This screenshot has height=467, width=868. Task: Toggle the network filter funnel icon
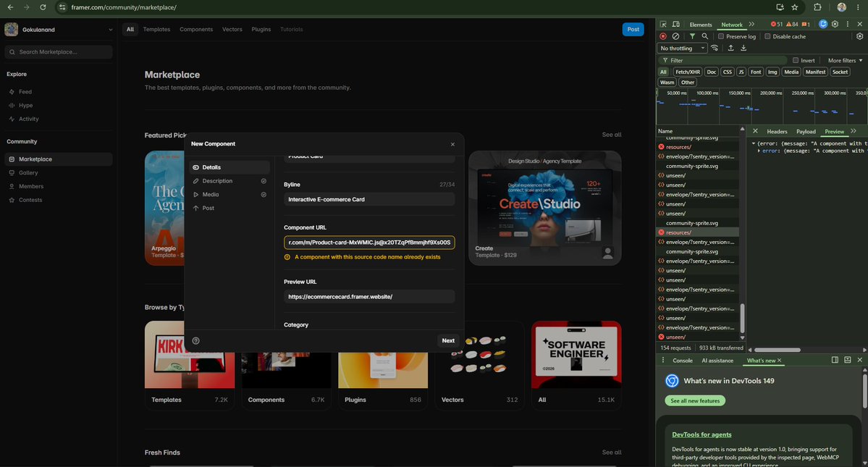(x=692, y=36)
